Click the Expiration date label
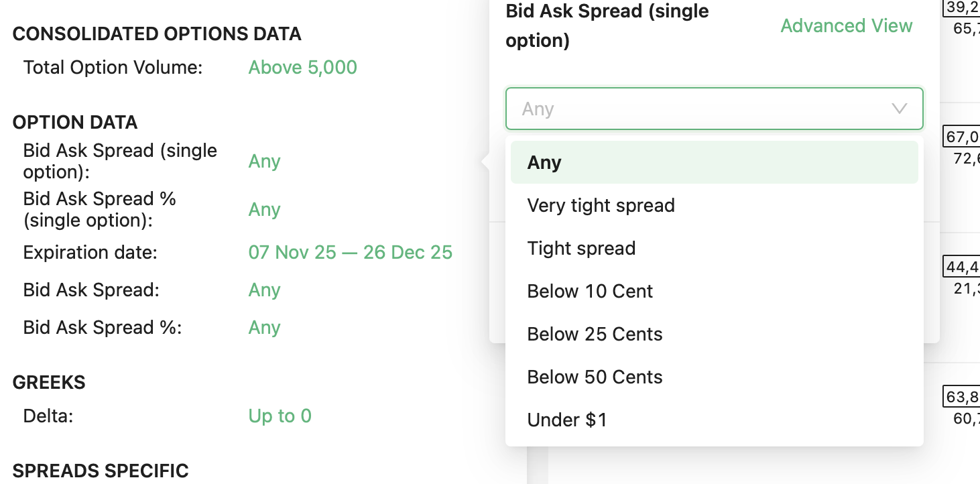Viewport: 980px width, 484px height. click(90, 252)
